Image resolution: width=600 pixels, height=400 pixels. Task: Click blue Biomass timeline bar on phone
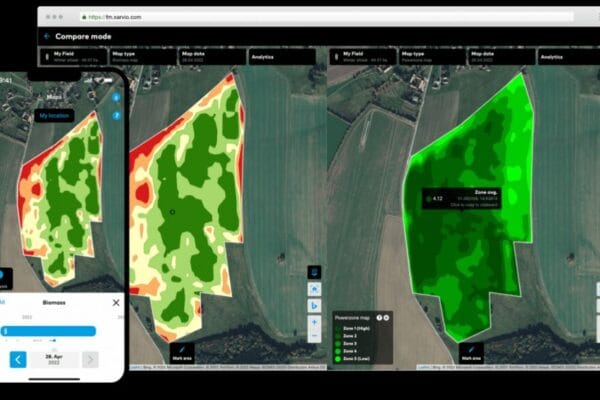tap(48, 331)
